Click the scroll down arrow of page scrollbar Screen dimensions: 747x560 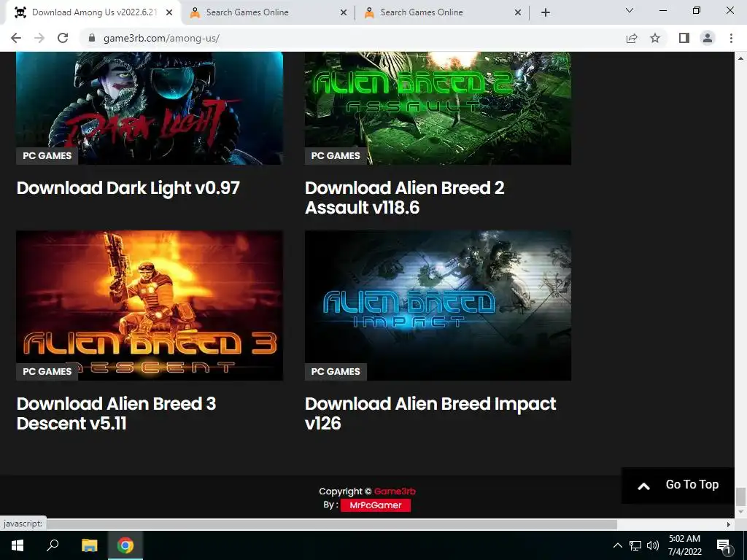click(740, 512)
